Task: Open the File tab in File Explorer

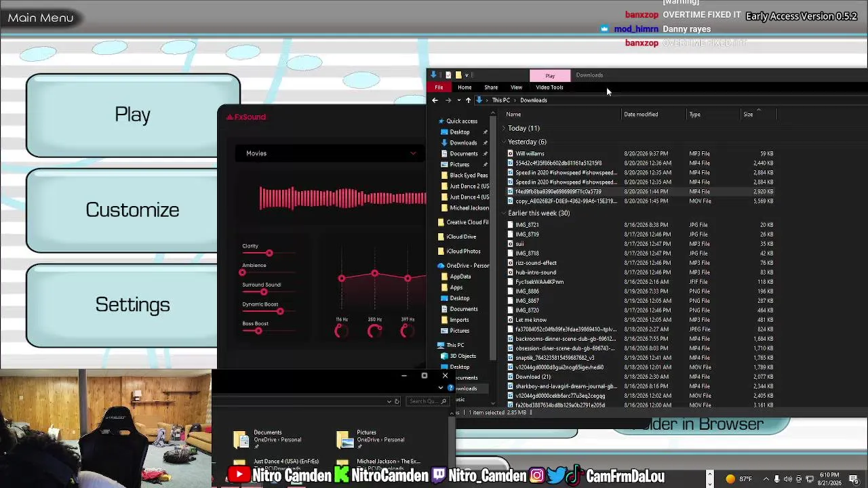Action: click(439, 87)
